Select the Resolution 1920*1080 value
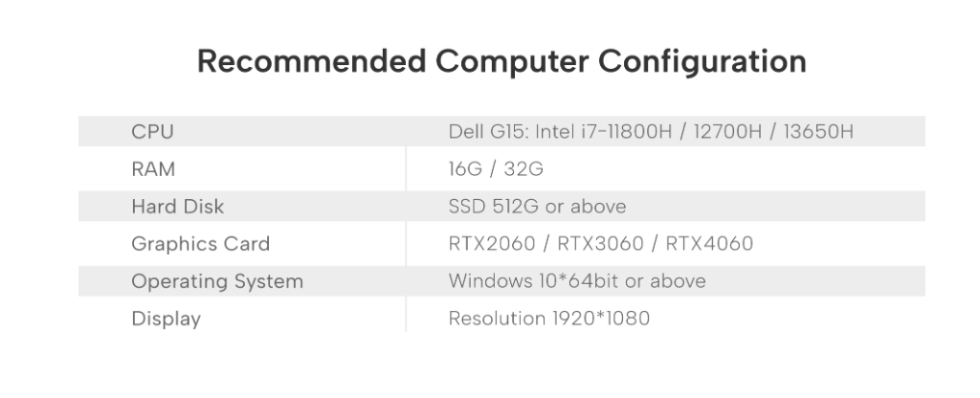Image resolution: width=980 pixels, height=398 pixels. 548,319
